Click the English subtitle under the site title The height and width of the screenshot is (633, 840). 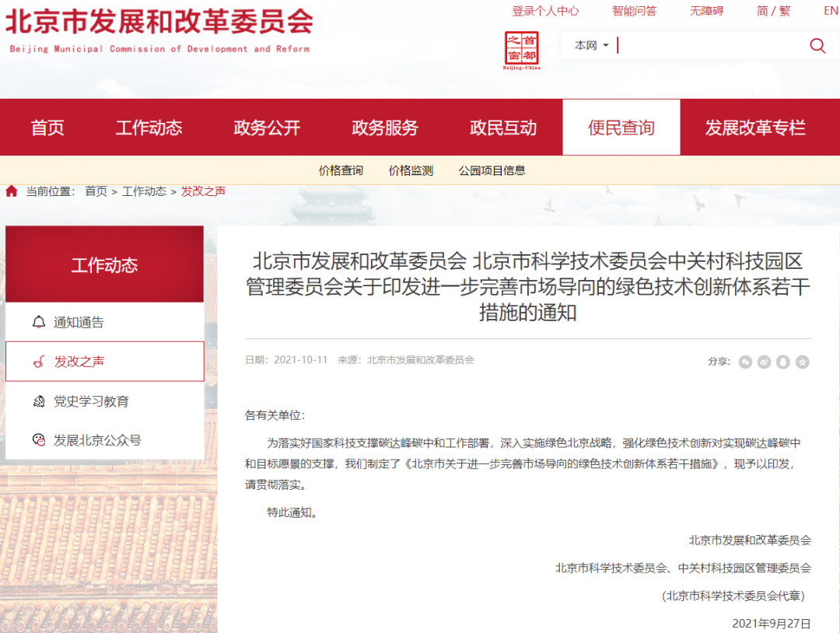point(159,49)
